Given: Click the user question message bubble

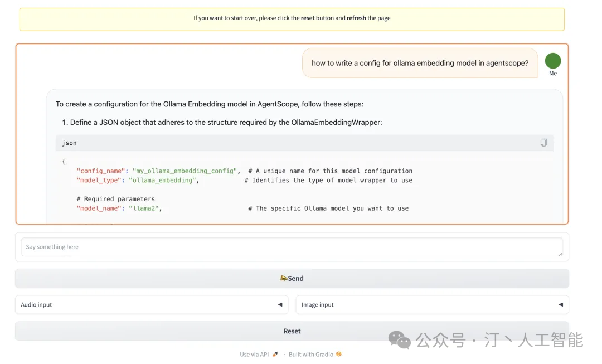Looking at the screenshot, I should (x=420, y=63).
